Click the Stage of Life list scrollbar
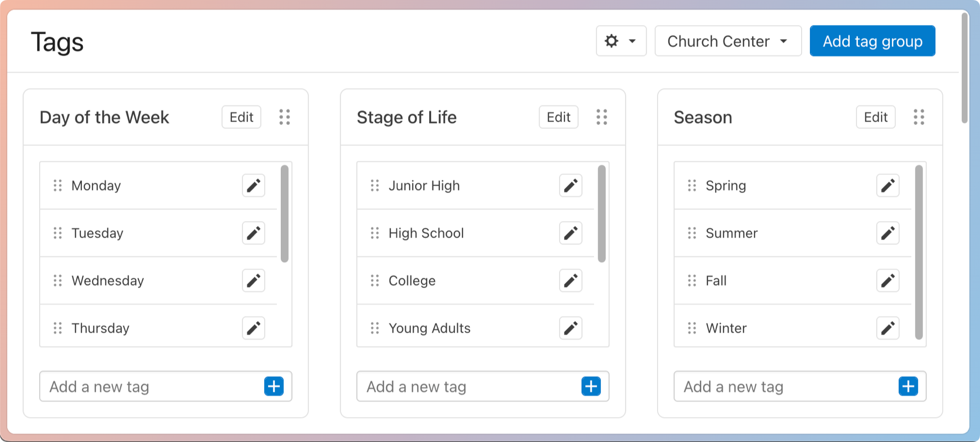Image resolution: width=980 pixels, height=442 pixels. 602,214
